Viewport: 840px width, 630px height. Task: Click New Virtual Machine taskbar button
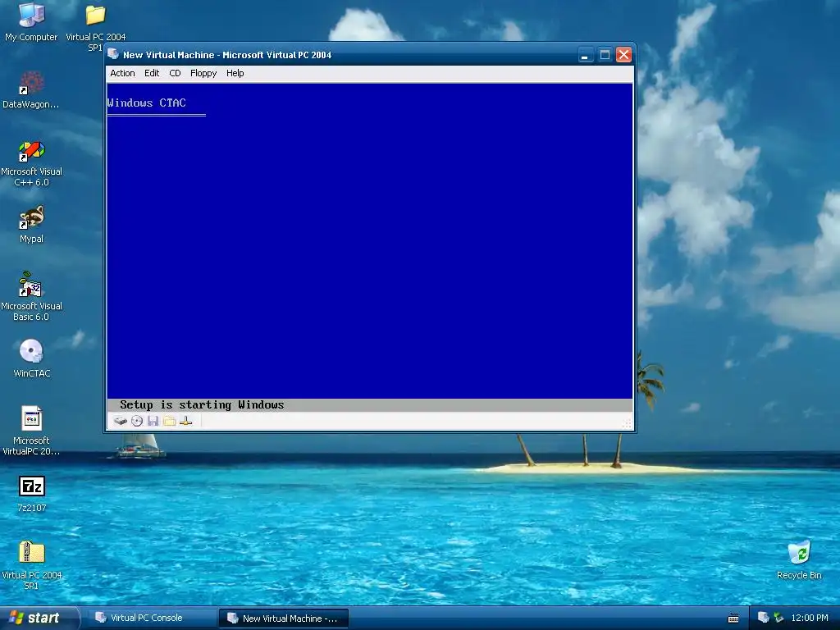point(283,618)
